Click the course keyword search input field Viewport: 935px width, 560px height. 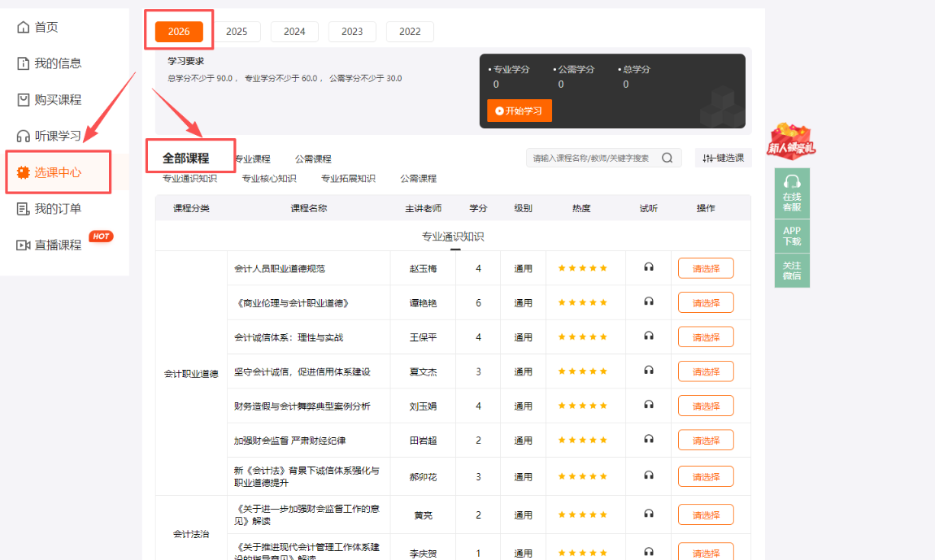click(x=594, y=158)
